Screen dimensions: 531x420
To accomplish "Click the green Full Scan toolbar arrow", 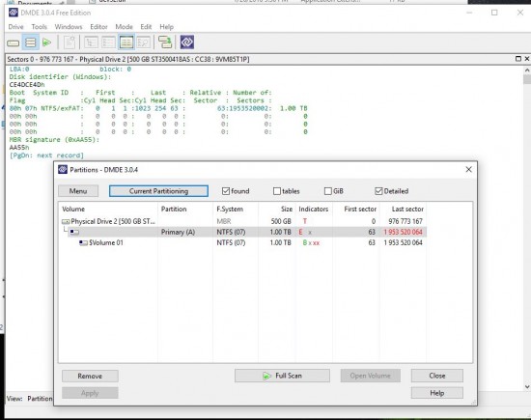I will (46, 42).
